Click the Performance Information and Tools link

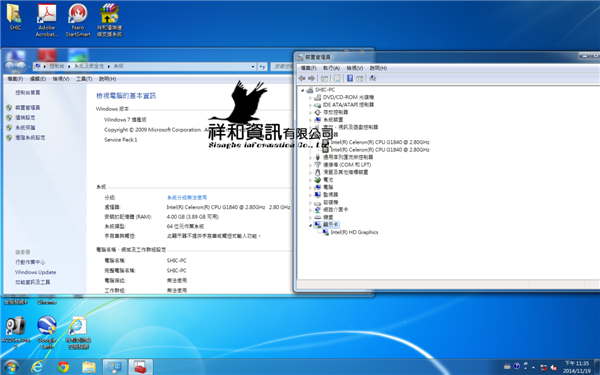click(33, 282)
